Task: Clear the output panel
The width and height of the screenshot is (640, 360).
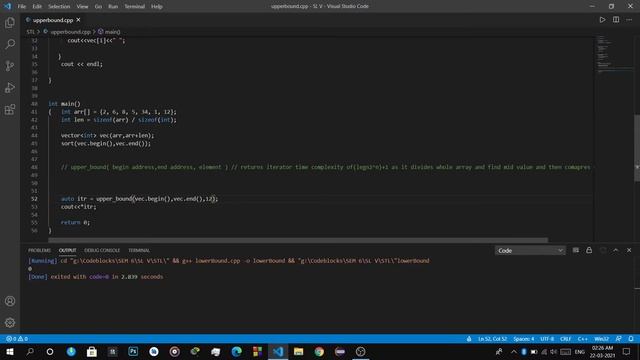Action: click(x=576, y=250)
